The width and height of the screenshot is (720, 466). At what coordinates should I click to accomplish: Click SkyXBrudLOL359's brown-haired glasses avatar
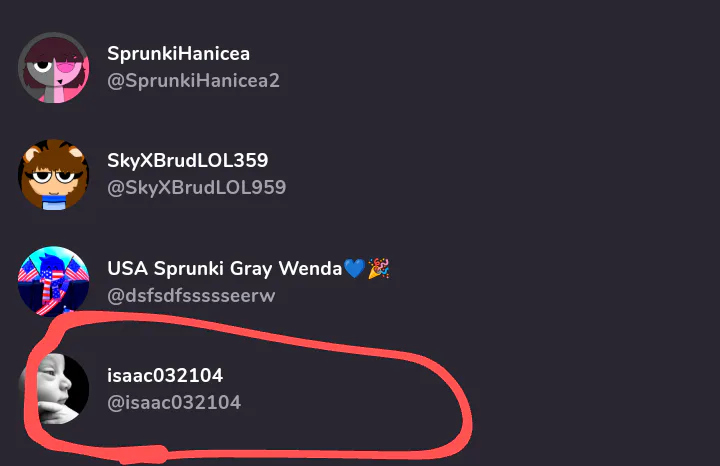click(x=54, y=175)
